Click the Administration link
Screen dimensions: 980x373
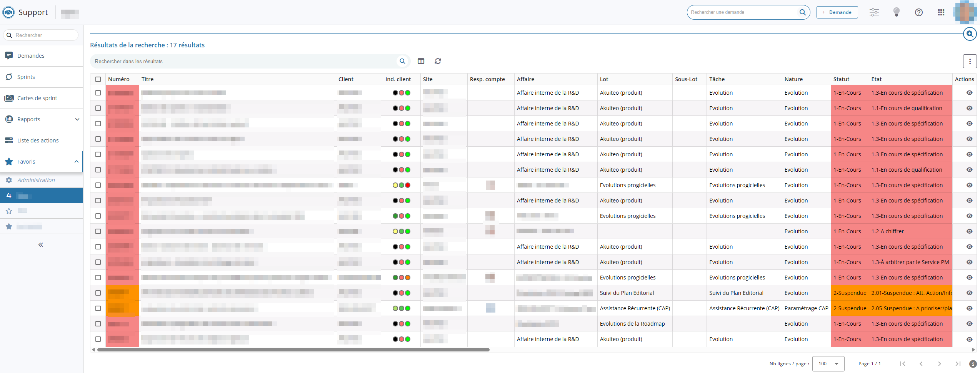click(36, 180)
